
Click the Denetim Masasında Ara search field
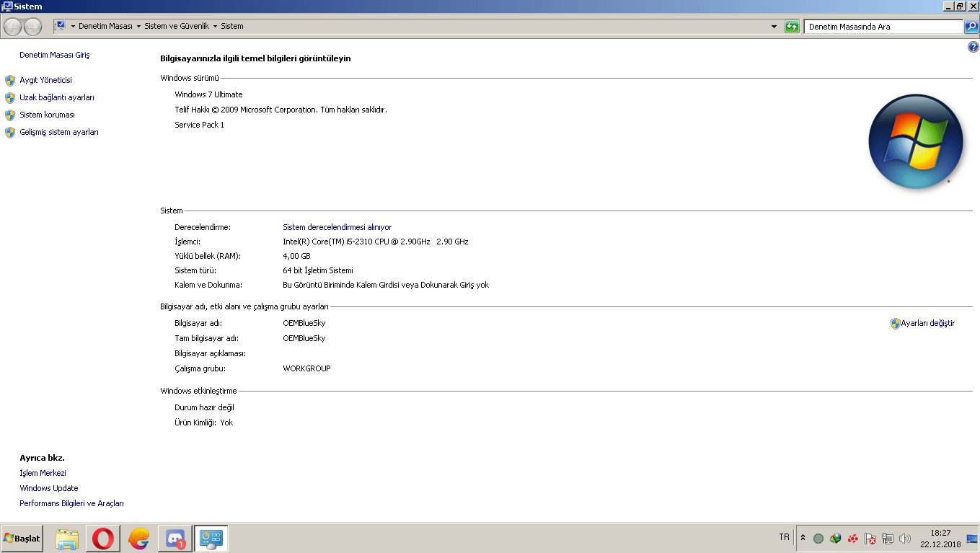pyautogui.click(x=883, y=27)
